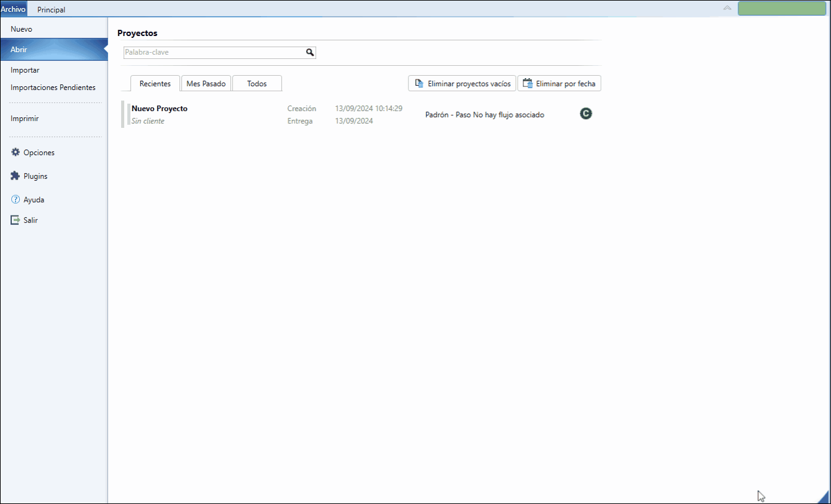Click the Opciones gear icon
This screenshot has height=504, width=831.
16,152
